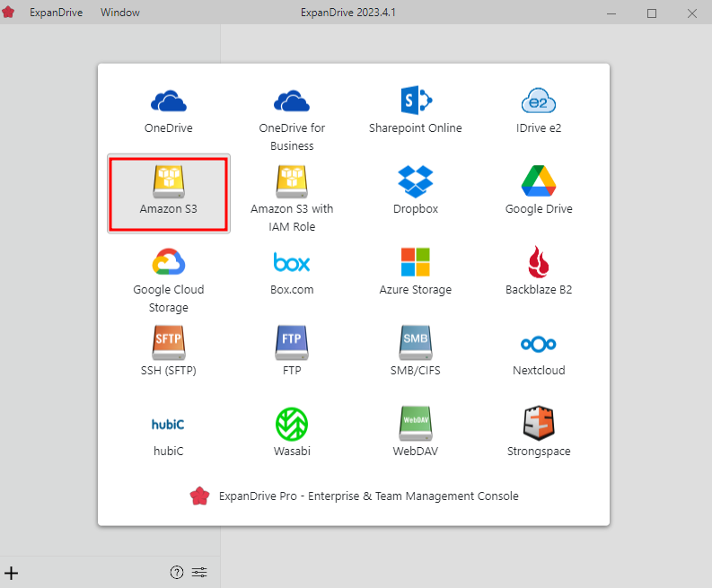Click the "Google Drive" label text

(x=539, y=209)
